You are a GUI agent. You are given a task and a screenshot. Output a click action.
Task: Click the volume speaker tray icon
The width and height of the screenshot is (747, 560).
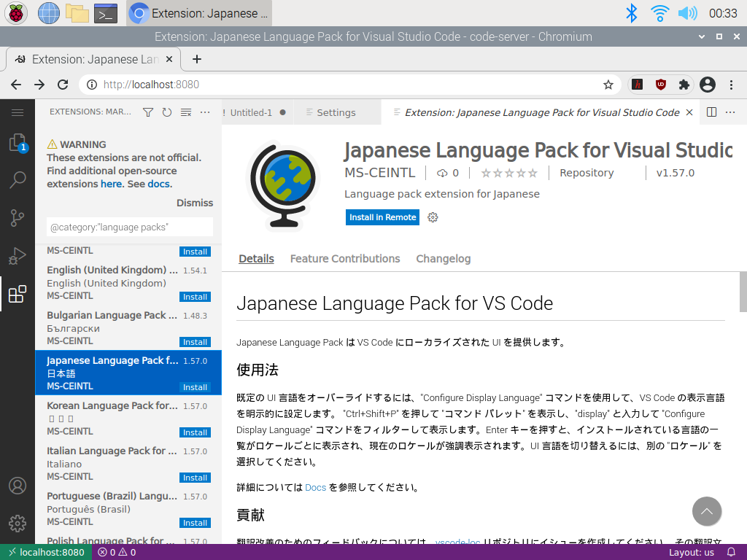pos(687,13)
